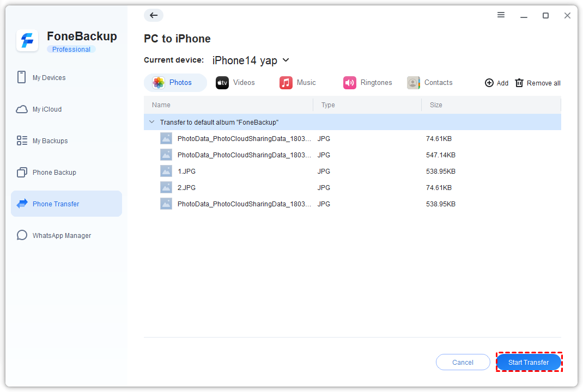Switch to the Contacts tab

(x=430, y=83)
